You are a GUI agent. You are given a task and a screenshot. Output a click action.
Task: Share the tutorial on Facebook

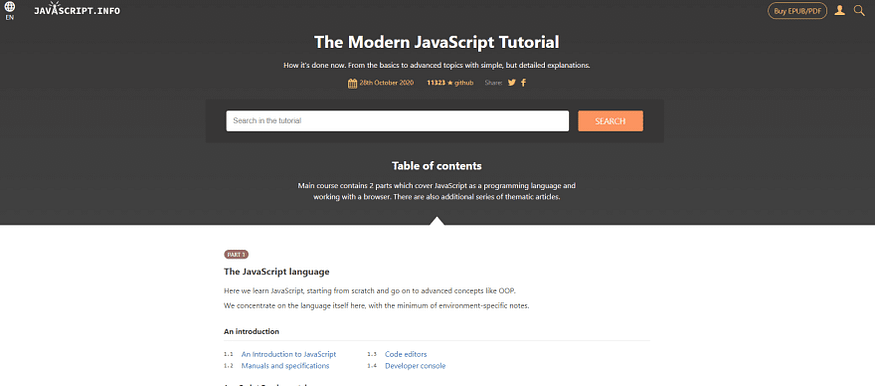click(523, 83)
